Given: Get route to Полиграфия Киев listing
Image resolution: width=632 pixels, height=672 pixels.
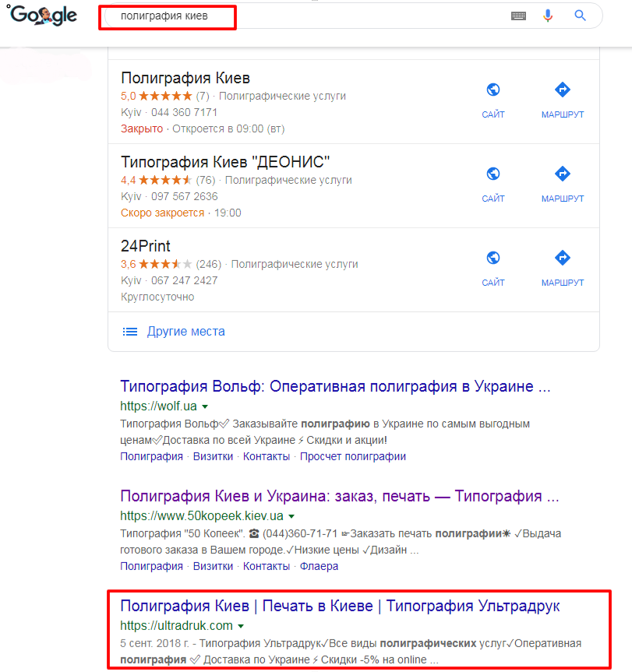Looking at the screenshot, I should click(562, 100).
